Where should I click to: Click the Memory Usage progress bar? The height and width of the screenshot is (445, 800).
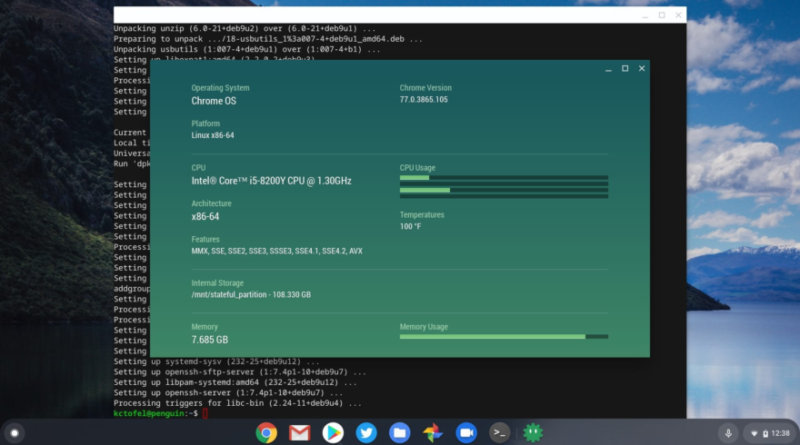tap(504, 337)
